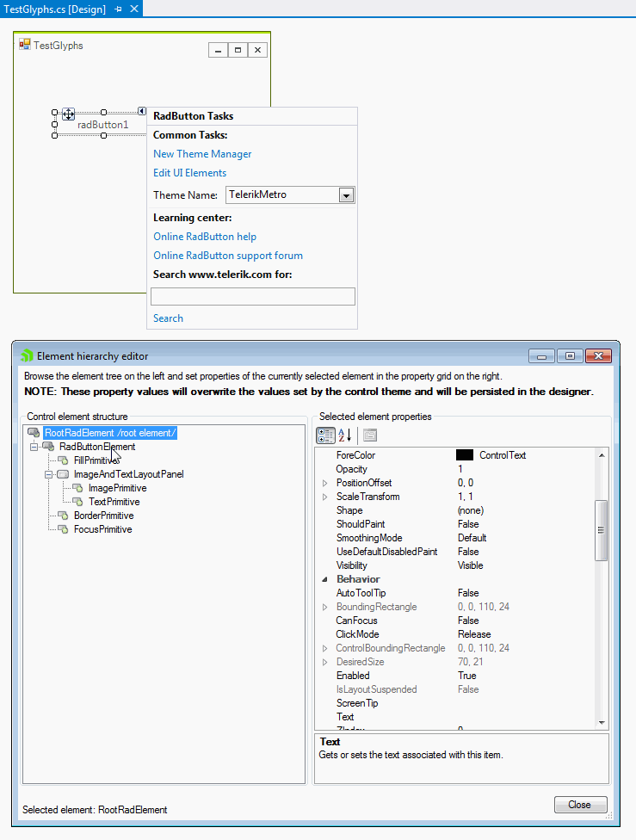636x840 pixels.
Task: Click the FocusPrimitive node icon
Action: coord(63,529)
